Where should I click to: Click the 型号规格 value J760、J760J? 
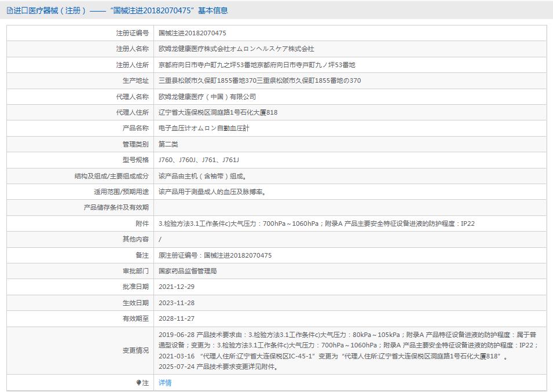tap(174, 159)
